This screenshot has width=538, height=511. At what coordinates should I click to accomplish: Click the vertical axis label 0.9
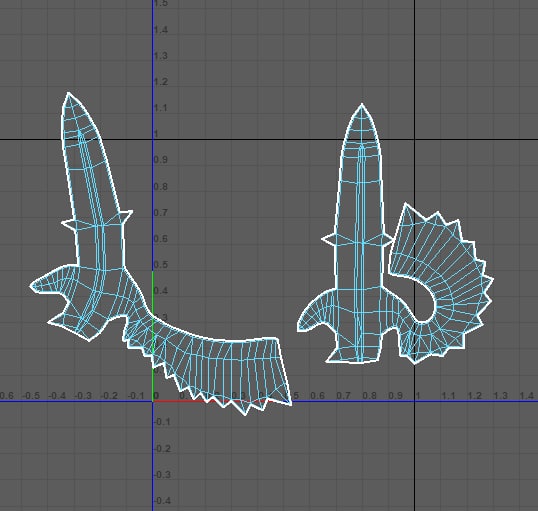[161, 160]
